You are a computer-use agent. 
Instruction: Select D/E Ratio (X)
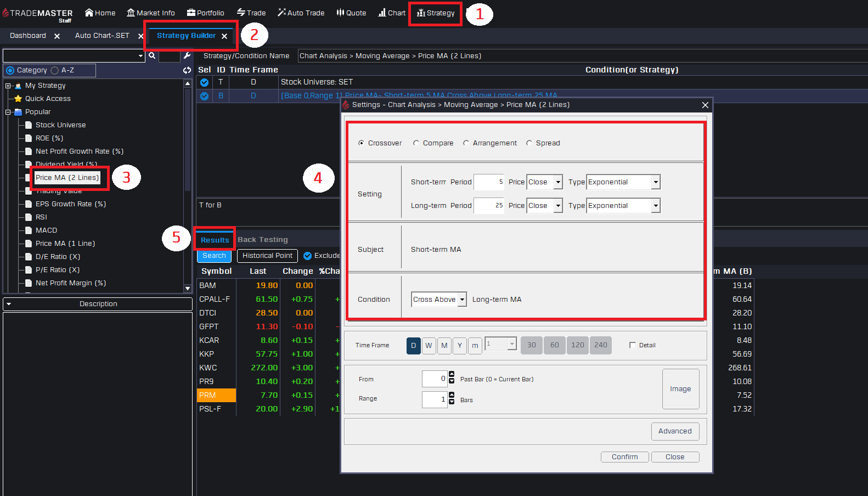click(58, 257)
